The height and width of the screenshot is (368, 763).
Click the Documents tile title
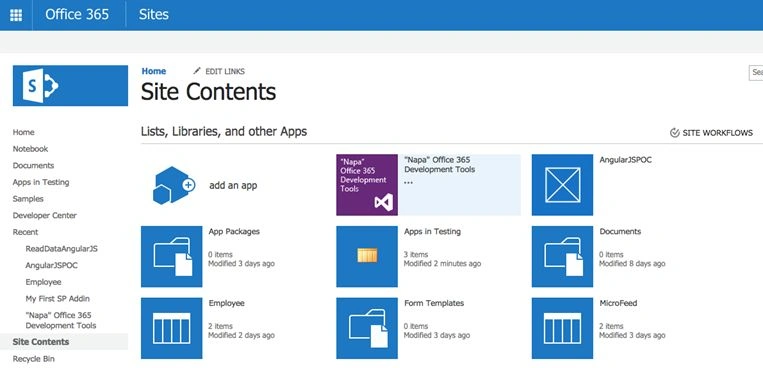pos(620,232)
